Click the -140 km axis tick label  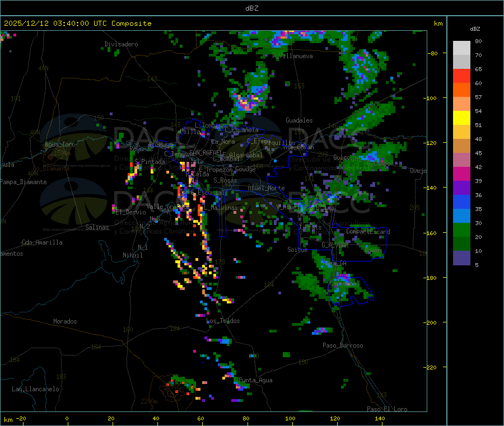tap(431, 188)
